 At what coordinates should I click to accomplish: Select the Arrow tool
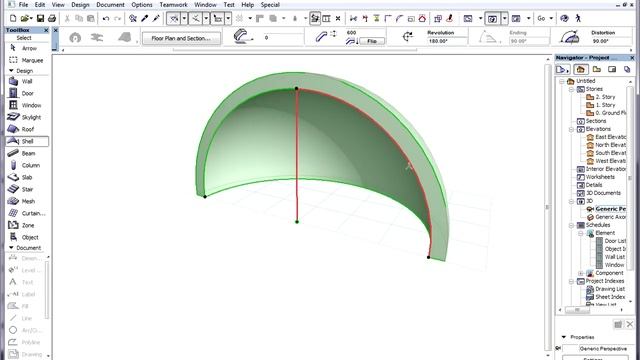(x=27, y=48)
